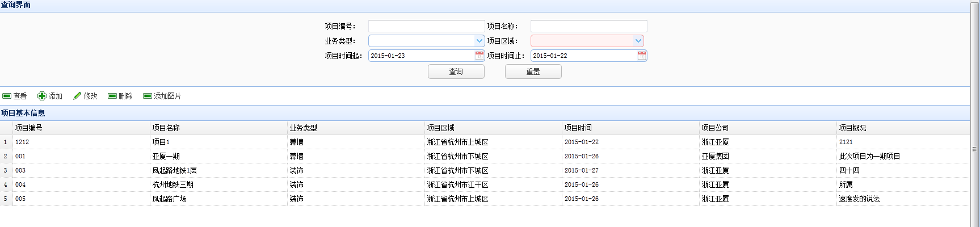Click the 此次项目为一期项目 overview cell
980x227 pixels.
pos(903,156)
